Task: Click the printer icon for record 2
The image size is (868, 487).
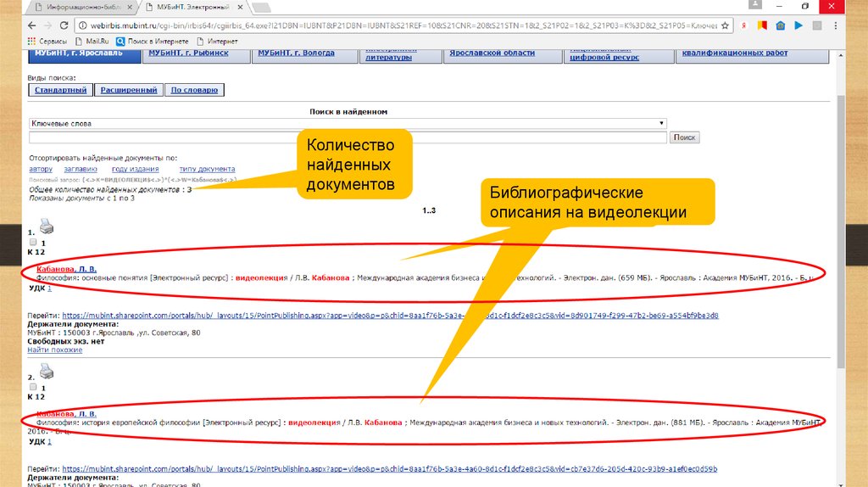Action: 46,371
